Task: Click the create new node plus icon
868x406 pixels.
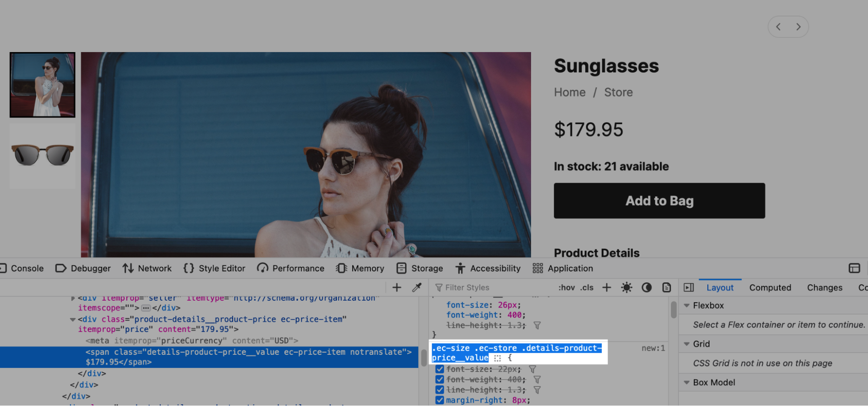Action: pos(396,288)
